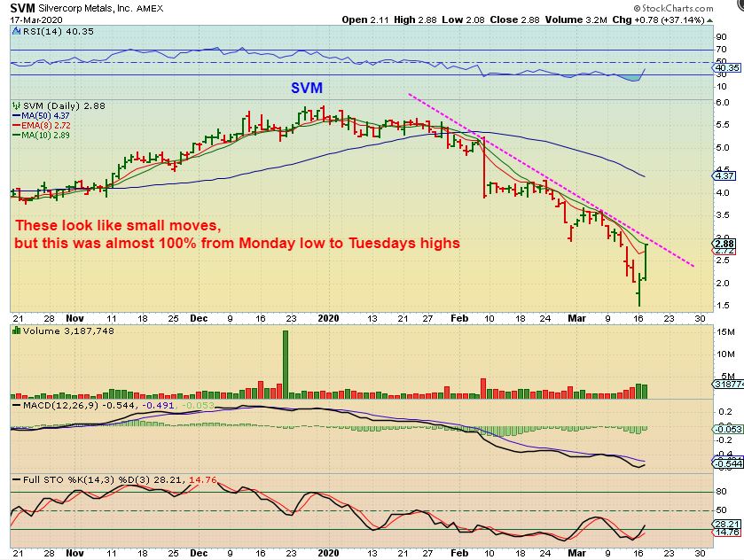Click the -0.053 MACD histogram value tag
Screen dimensions: 744x560
point(728,429)
